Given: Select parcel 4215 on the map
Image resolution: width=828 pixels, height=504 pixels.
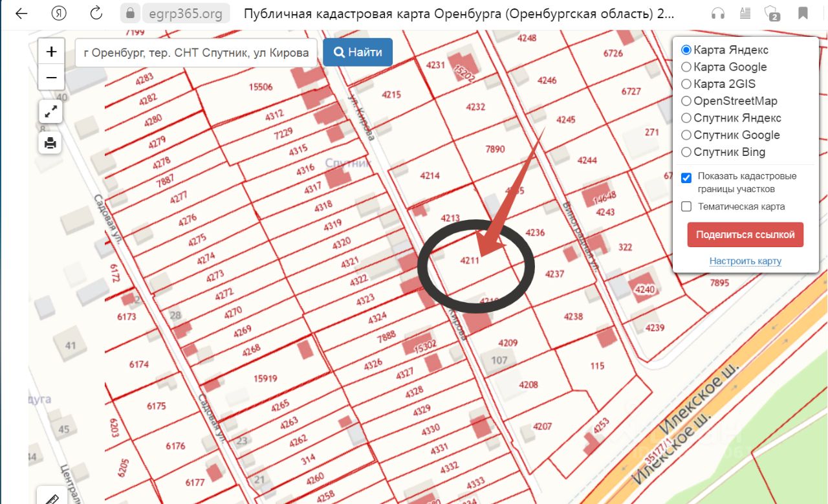Looking at the screenshot, I should tap(391, 94).
